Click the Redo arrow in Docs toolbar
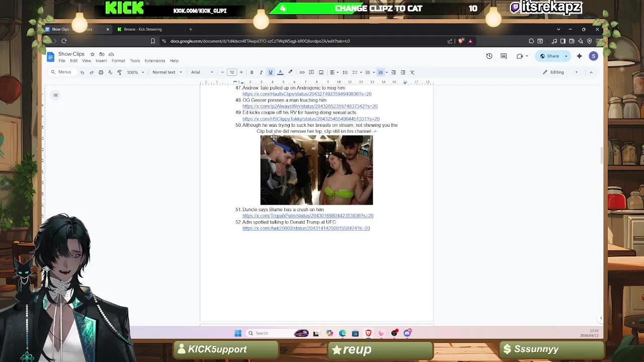The image size is (644, 362). pos(91,72)
